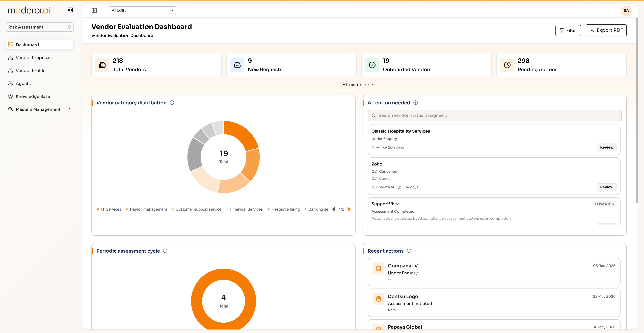Review Classic Hospitality Services
Screen dimensions: 644x333
pyautogui.click(x=606, y=147)
